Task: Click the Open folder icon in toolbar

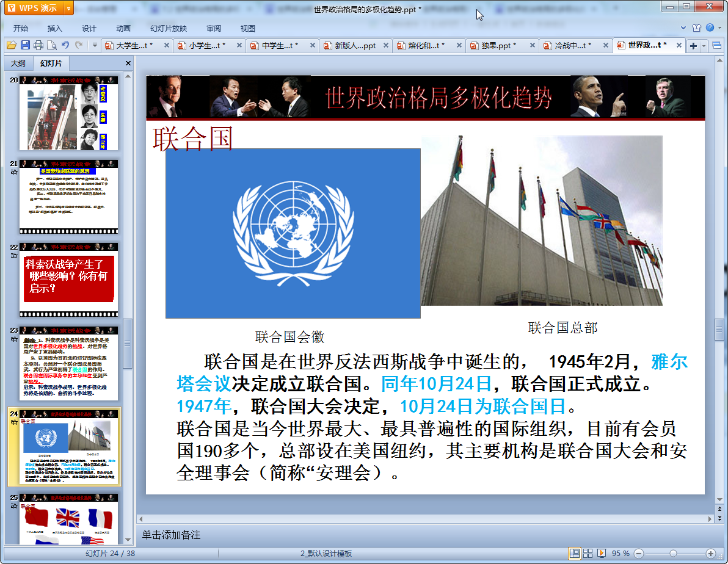Action: (12, 45)
